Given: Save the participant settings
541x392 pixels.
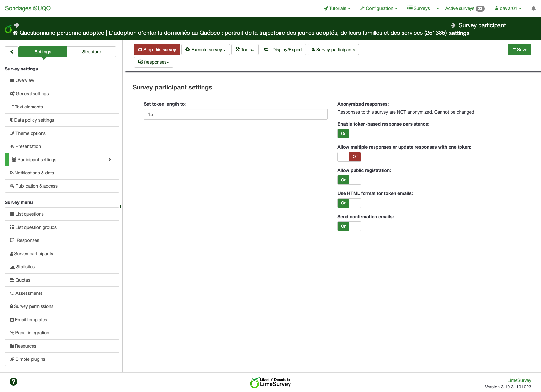Looking at the screenshot, I should click(519, 50).
